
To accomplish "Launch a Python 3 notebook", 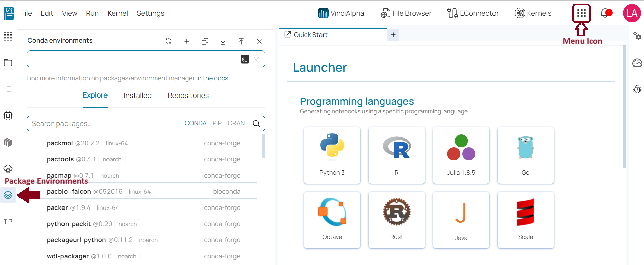I will pos(332,155).
